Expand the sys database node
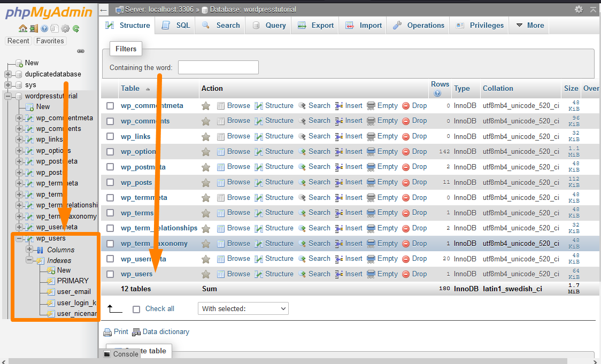 tap(7, 84)
